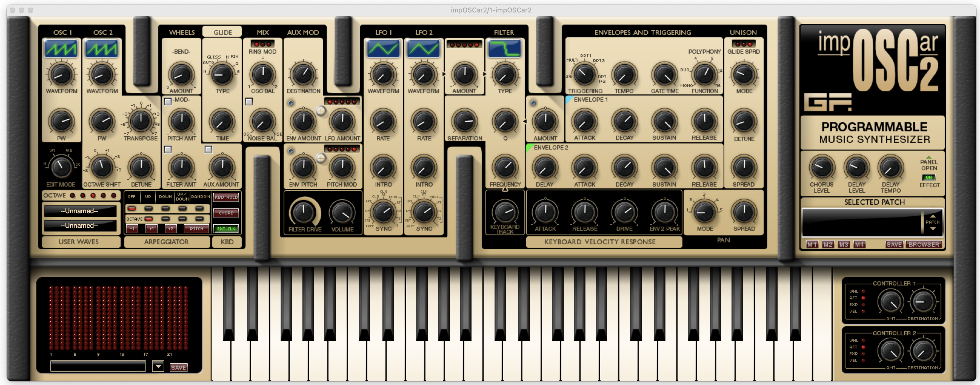This screenshot has height=385, width=980.
Task: Click the OSC 2 waveform display icon
Action: pyautogui.click(x=102, y=49)
